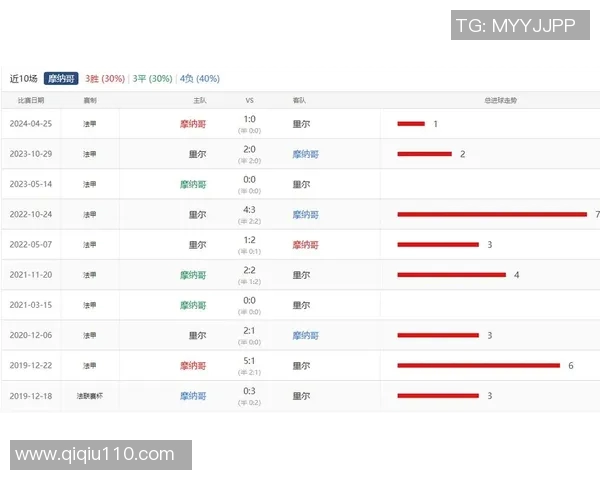Click the 7-goal red bar for 2022-10-24
The height and width of the screenshot is (480, 600).
pos(492,214)
